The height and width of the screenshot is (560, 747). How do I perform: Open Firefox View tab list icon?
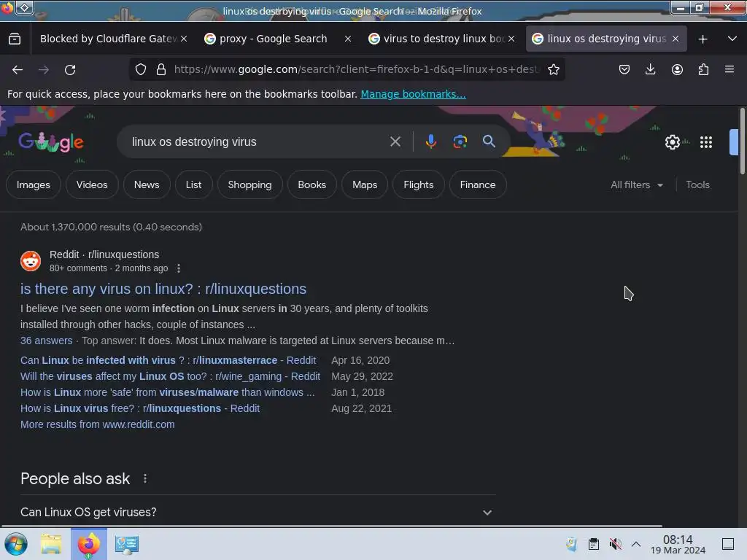click(15, 39)
